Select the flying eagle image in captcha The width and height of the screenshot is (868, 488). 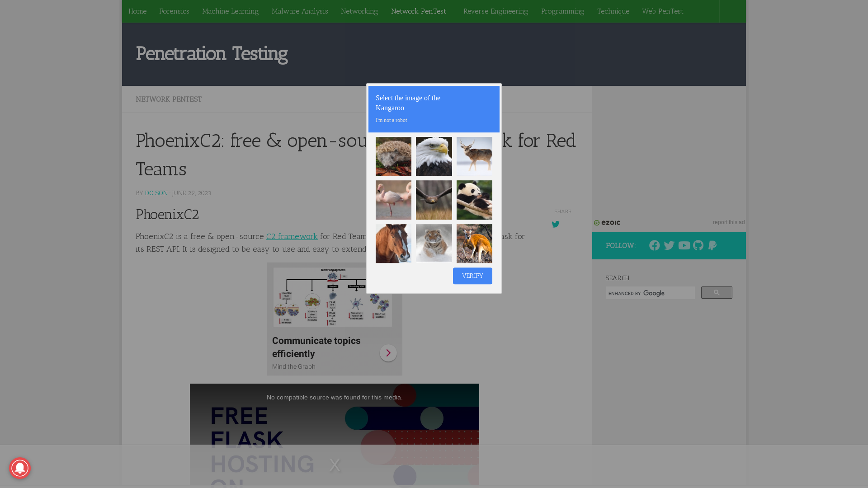pos(434,200)
